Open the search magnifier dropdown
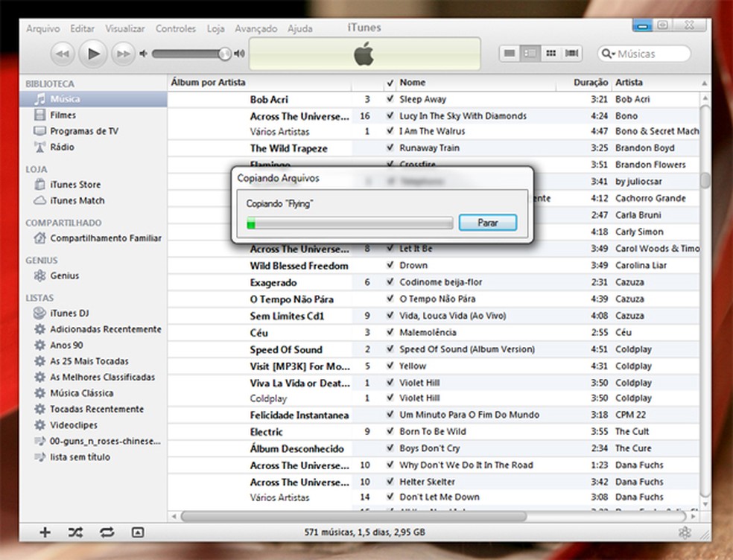 (x=608, y=54)
